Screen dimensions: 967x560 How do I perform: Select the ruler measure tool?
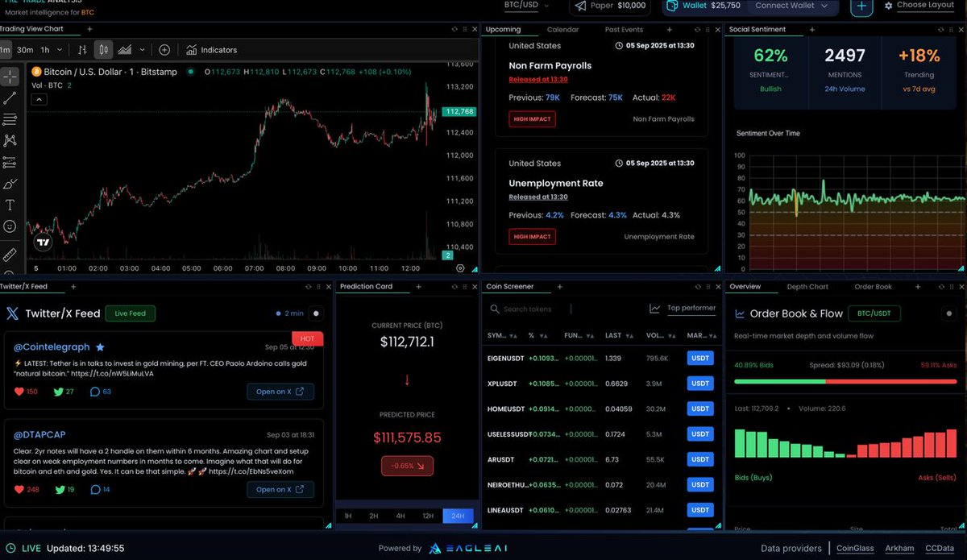[x=10, y=255]
